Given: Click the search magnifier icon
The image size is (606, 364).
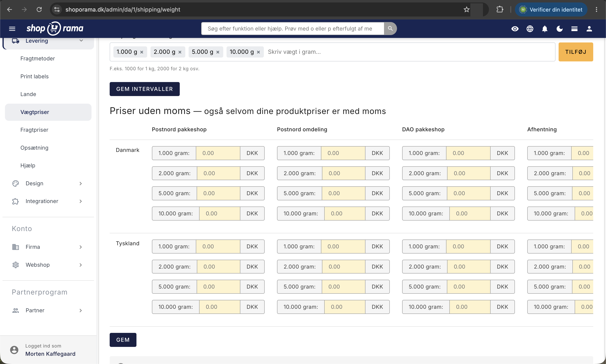Looking at the screenshot, I should [x=390, y=28].
